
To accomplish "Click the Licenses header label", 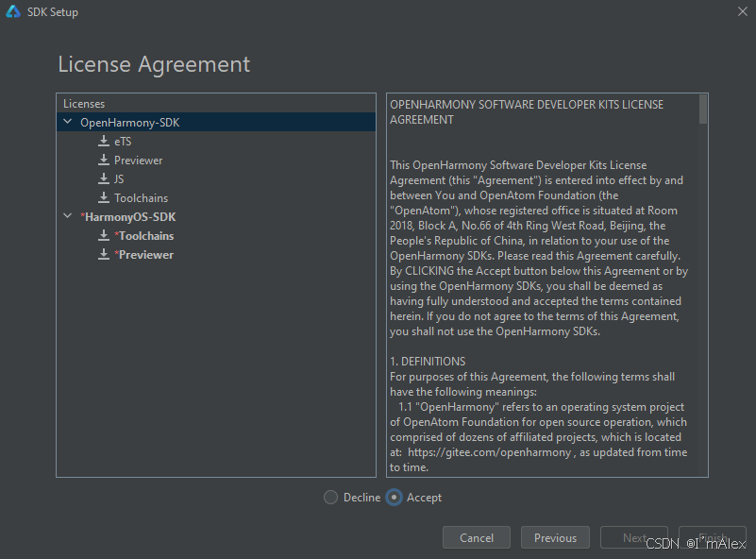I will point(84,103).
